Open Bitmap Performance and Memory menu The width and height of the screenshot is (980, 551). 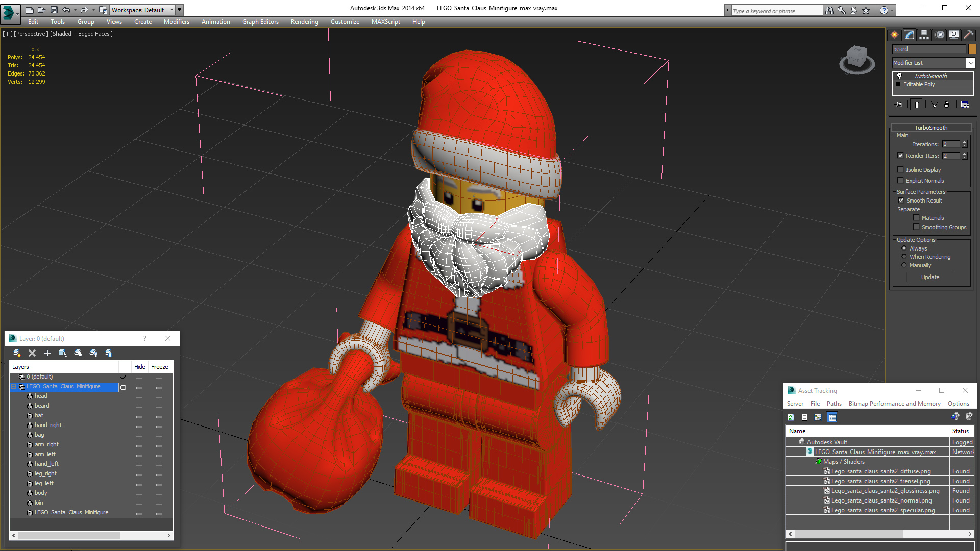[x=894, y=404]
